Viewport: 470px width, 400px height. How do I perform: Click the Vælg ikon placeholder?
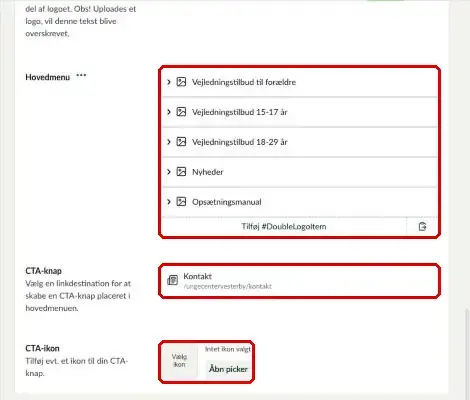click(179, 361)
